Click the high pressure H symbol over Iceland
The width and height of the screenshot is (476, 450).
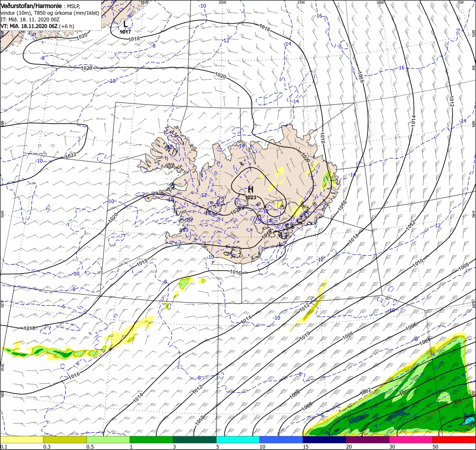point(250,190)
